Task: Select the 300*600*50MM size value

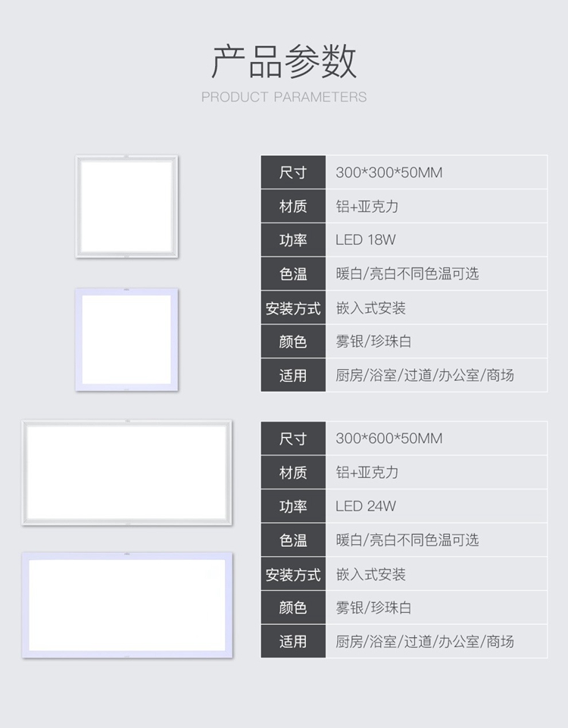Action: coord(389,439)
